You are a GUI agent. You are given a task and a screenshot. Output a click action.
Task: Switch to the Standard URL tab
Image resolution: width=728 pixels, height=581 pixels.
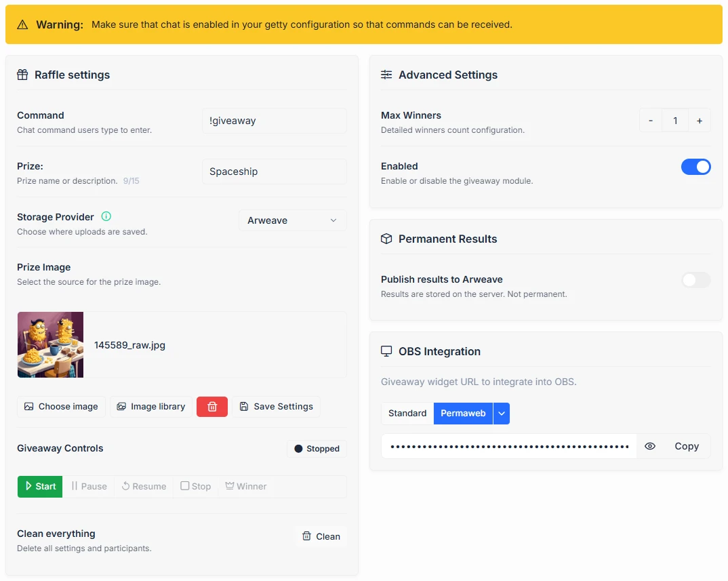pyautogui.click(x=407, y=414)
